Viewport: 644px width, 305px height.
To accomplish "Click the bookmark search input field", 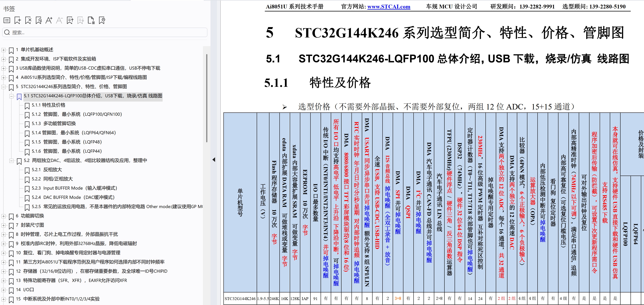I will (x=105, y=32).
